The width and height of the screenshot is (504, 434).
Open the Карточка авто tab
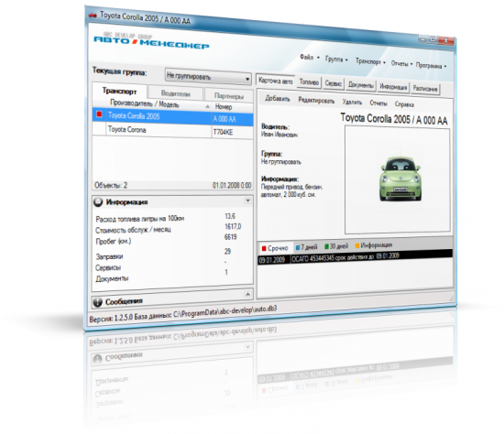(276, 81)
